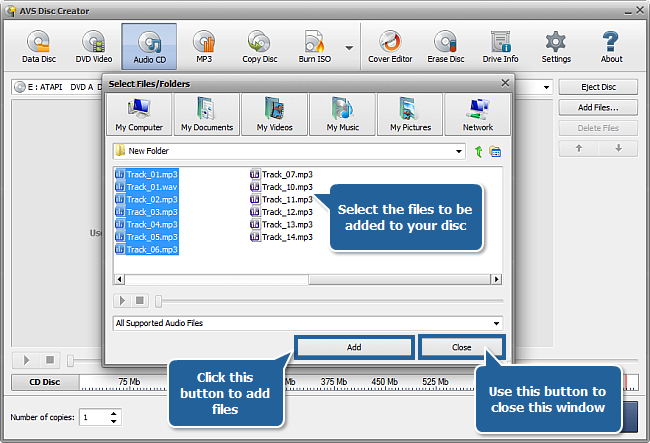The image size is (650, 443).
Task: Open the Erase Disc tool
Action: tap(446, 46)
